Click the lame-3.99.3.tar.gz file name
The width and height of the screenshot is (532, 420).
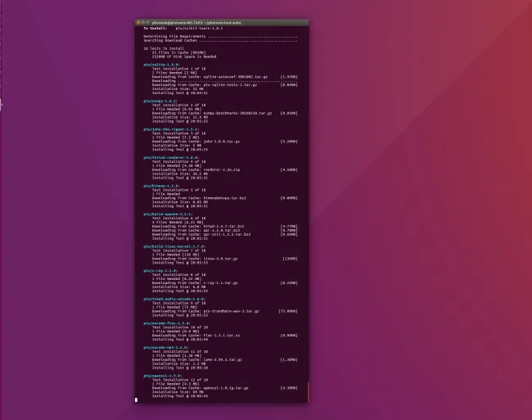[x=223, y=359]
